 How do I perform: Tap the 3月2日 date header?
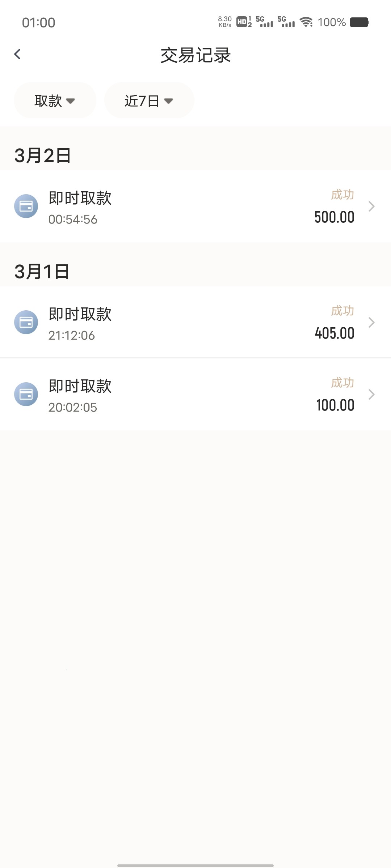pyautogui.click(x=43, y=156)
